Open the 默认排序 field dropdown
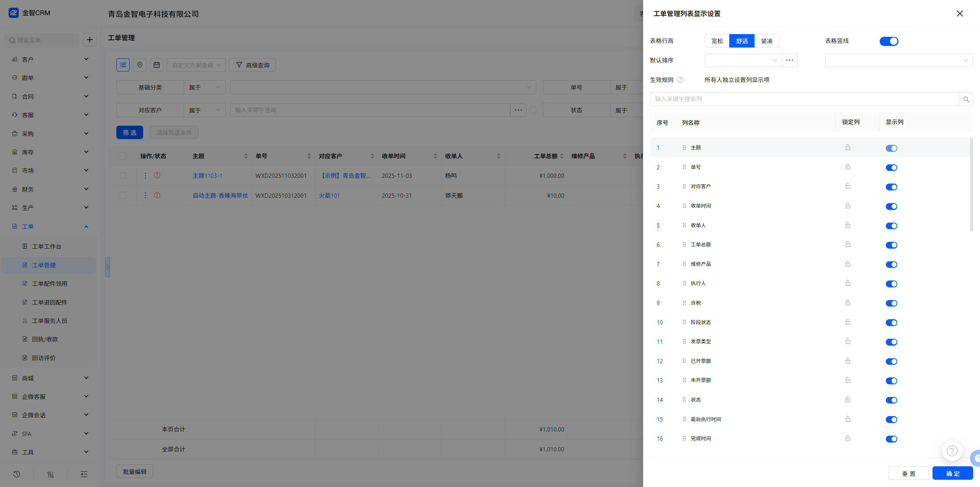 [x=743, y=60]
